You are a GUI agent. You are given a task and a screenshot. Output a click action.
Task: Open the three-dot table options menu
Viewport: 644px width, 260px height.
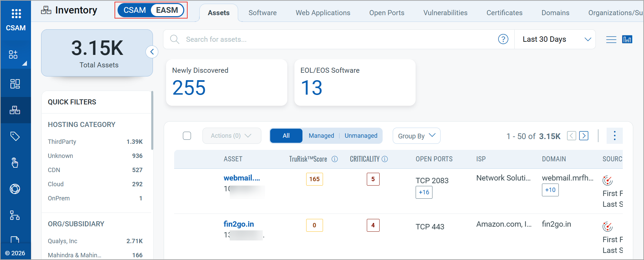coord(614,136)
